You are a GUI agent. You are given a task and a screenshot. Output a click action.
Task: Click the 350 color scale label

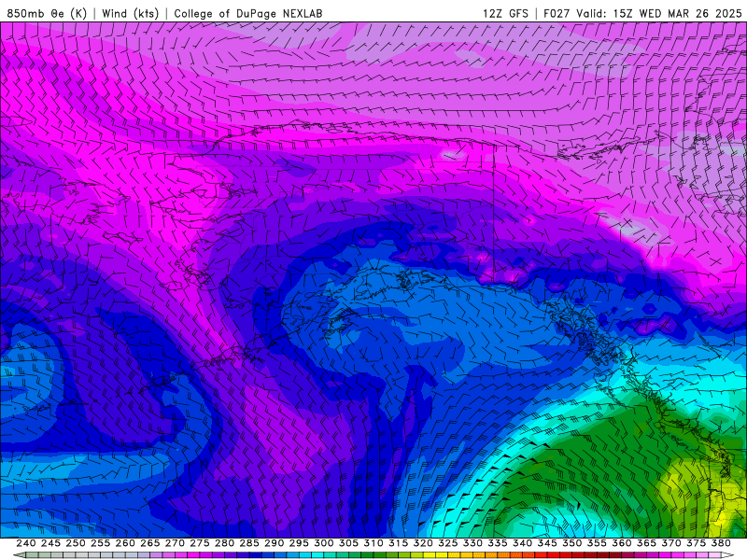coord(571,543)
